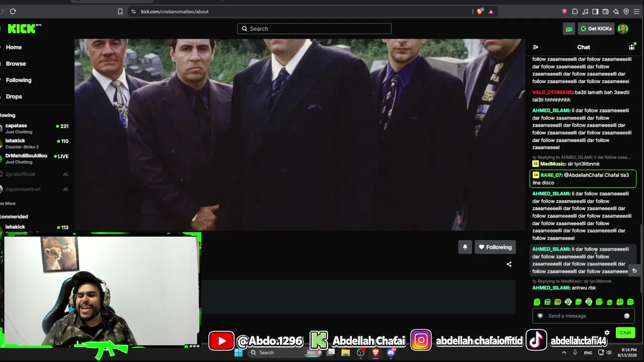This screenshot has height=362, width=644.
Task: Click the reply arrow on hovered message
Action: pos(634,271)
